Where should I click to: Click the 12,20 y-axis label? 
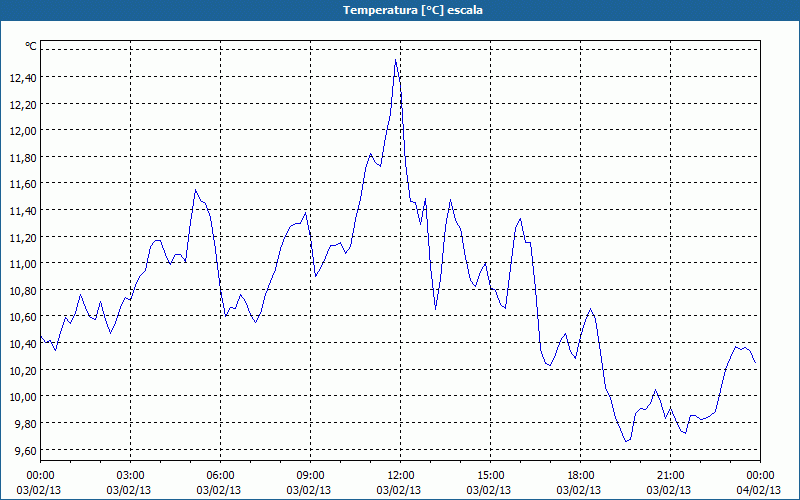coord(23,104)
